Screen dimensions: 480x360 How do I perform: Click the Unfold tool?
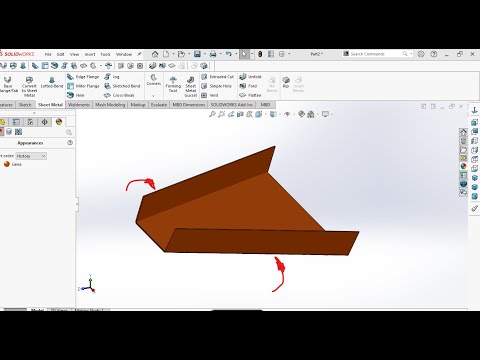(251, 77)
